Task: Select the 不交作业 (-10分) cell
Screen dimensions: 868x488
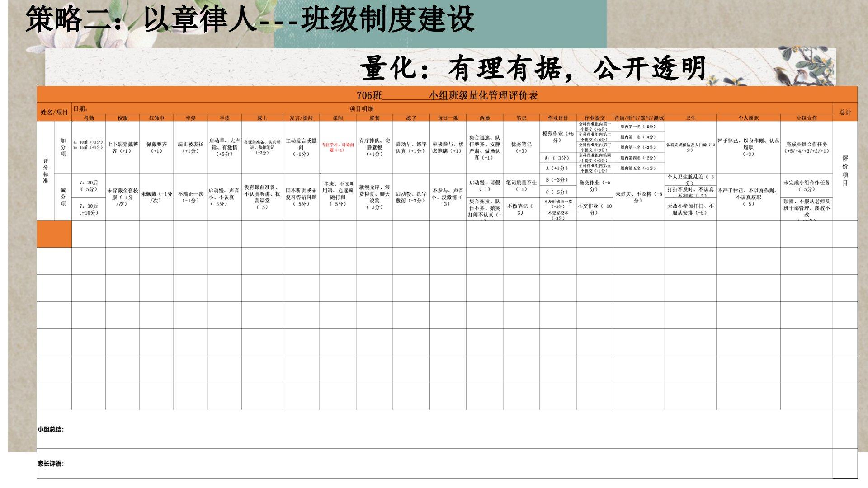Action: click(594, 209)
